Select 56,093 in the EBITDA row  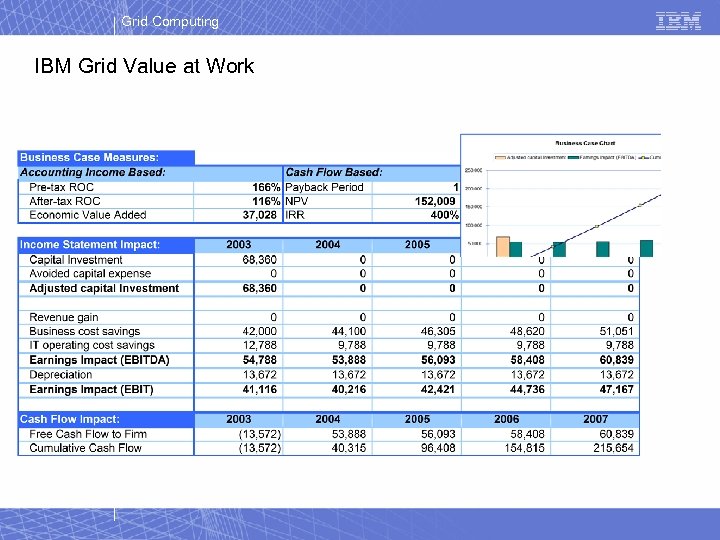[x=438, y=360]
